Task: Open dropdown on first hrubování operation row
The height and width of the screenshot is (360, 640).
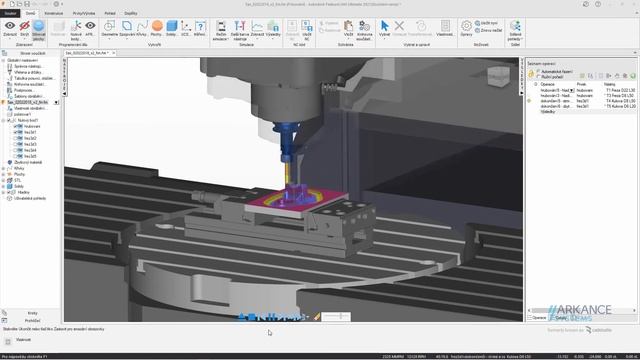Action: (x=572, y=90)
